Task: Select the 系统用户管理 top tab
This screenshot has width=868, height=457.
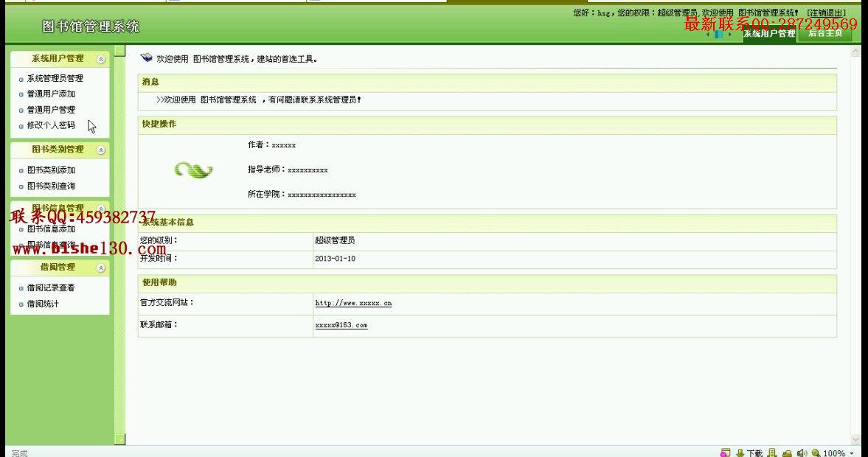Action: (x=769, y=34)
